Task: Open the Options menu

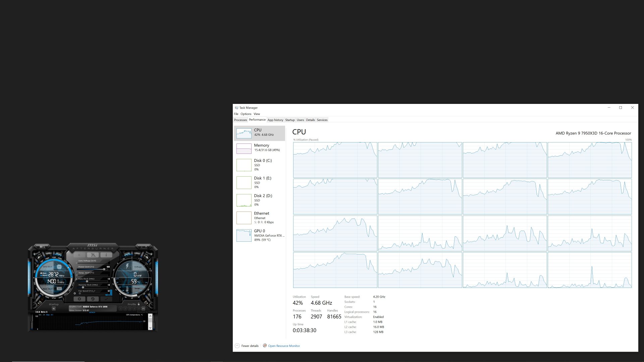Action: (x=246, y=114)
